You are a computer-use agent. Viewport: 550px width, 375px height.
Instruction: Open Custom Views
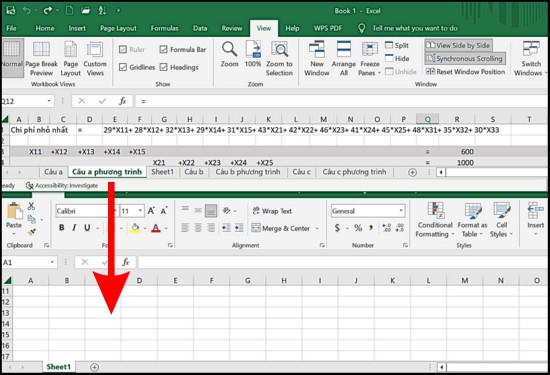point(95,58)
